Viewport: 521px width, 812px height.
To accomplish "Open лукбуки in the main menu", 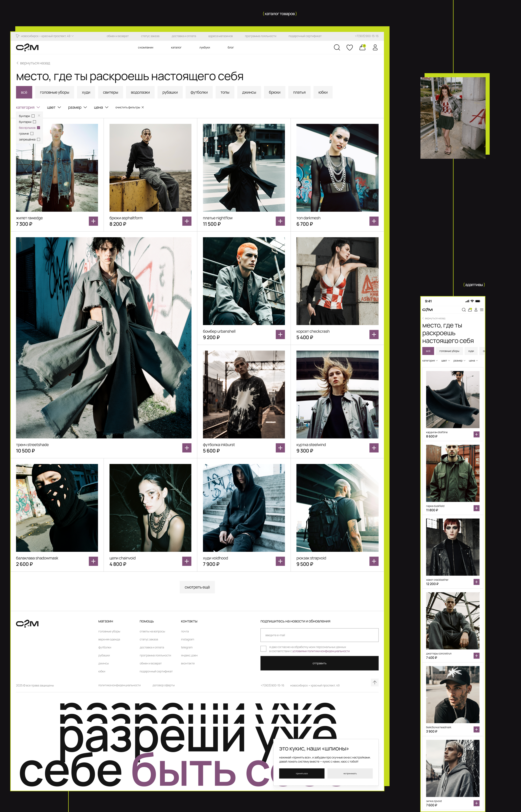I will pyautogui.click(x=204, y=48).
